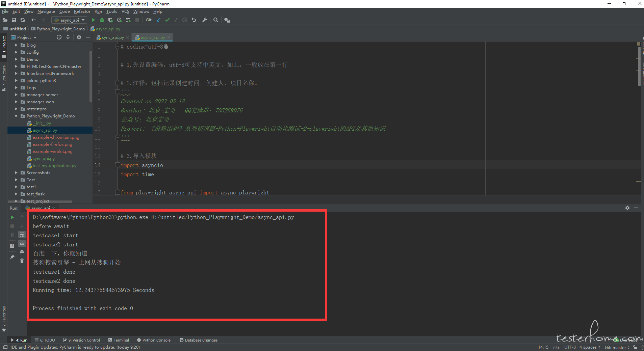
Task: Run with coverage using the shield icon
Action: 110,20
